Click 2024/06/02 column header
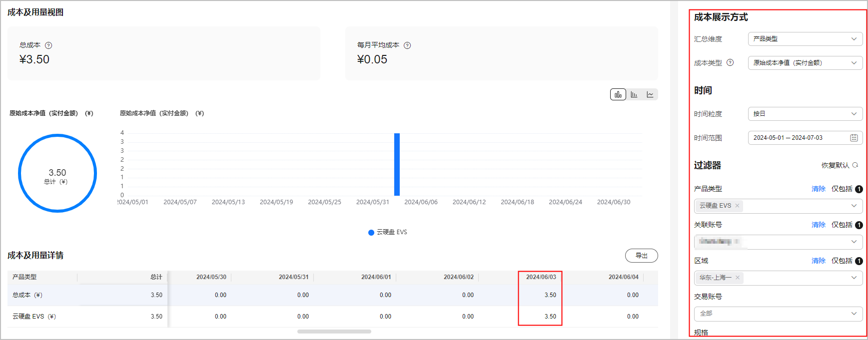This screenshot has width=868, height=340. (459, 277)
